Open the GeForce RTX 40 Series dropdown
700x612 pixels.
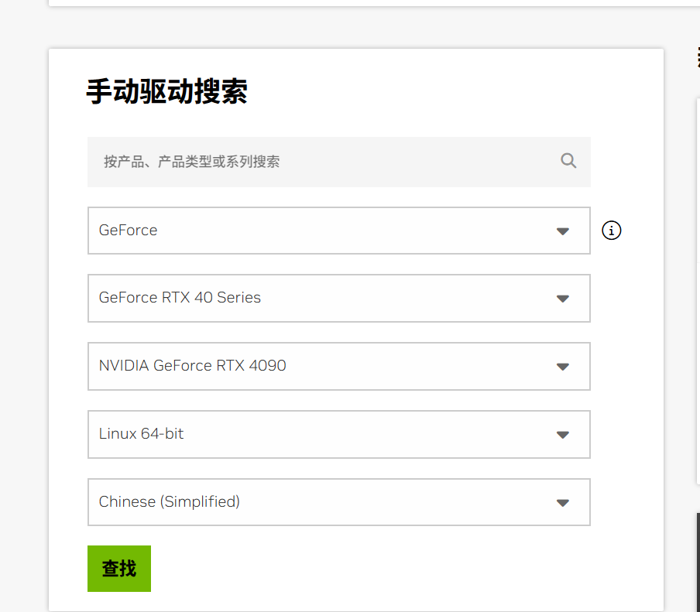pos(339,298)
